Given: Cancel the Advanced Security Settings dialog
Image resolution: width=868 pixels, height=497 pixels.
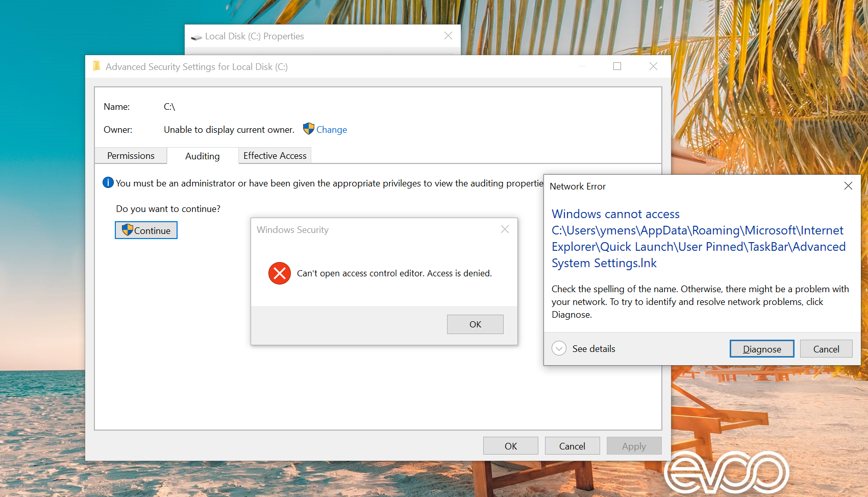Looking at the screenshot, I should pyautogui.click(x=572, y=445).
